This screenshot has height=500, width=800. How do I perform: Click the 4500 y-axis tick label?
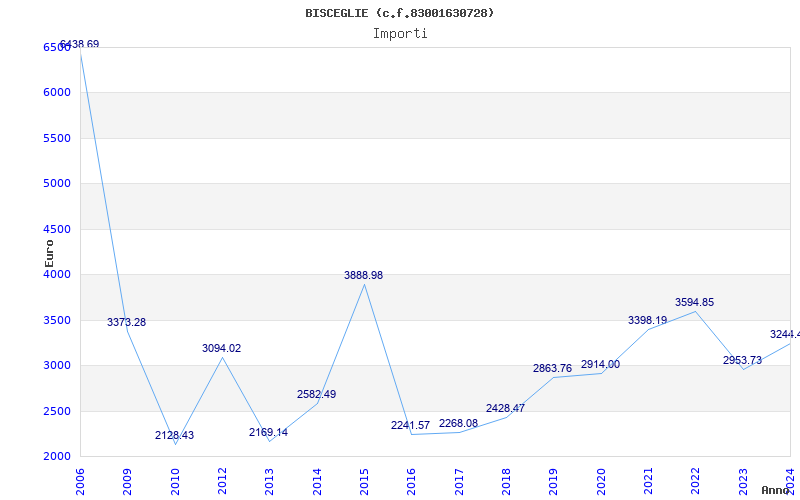click(57, 230)
